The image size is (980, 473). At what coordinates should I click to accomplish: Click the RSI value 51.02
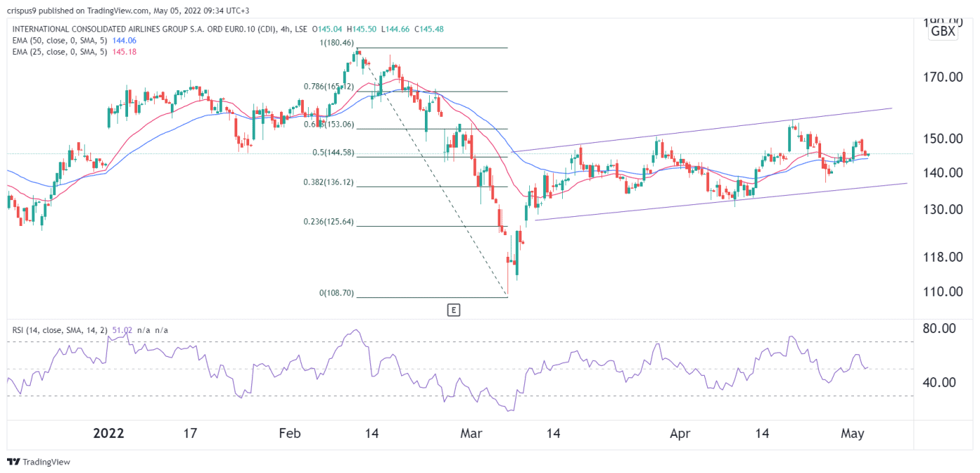123,330
